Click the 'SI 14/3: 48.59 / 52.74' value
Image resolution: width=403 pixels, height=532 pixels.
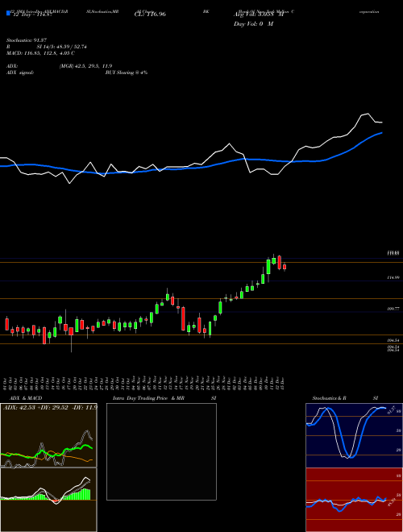(x=62, y=47)
